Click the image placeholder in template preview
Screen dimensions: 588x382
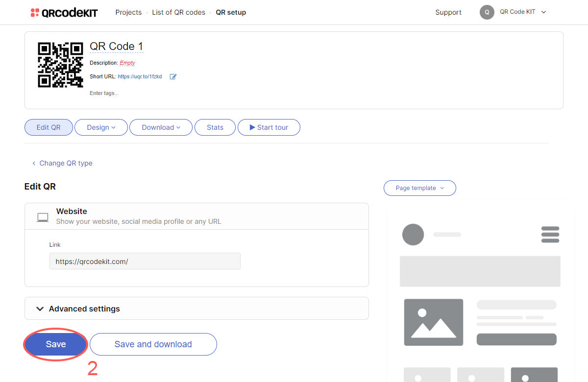(x=433, y=322)
